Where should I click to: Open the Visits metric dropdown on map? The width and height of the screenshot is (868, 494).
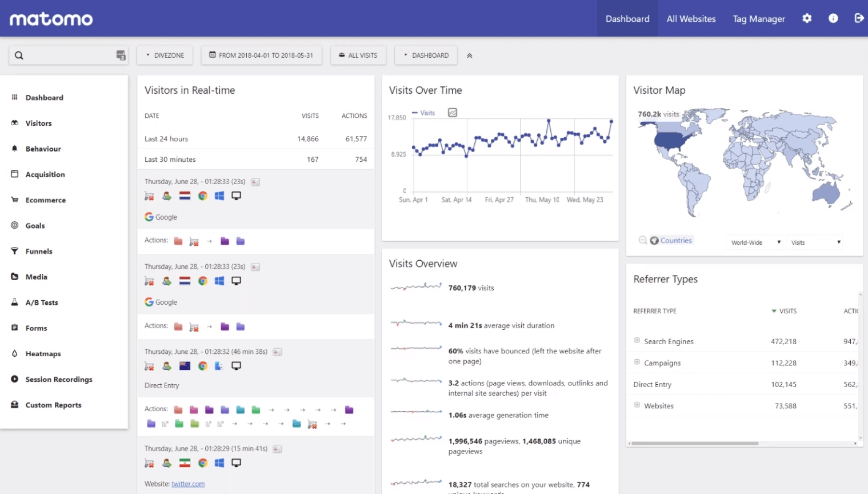point(815,242)
